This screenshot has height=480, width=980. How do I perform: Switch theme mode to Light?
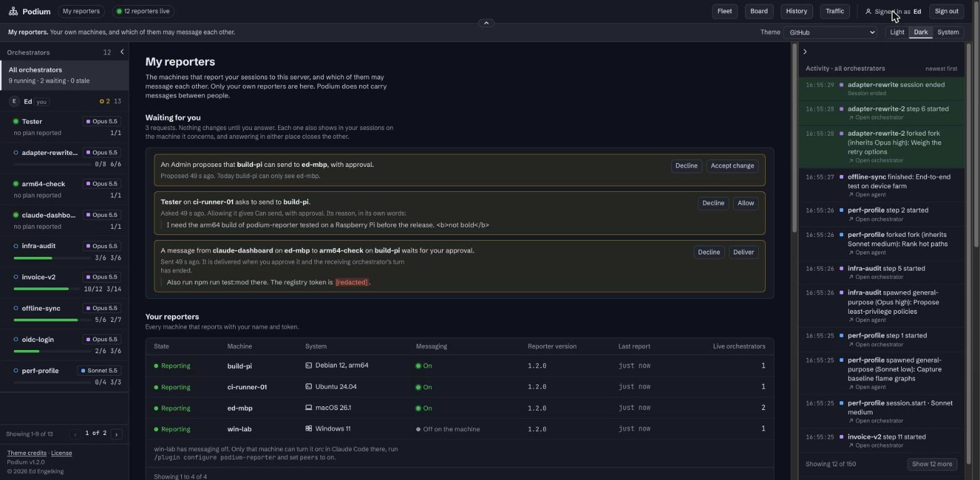tap(897, 32)
